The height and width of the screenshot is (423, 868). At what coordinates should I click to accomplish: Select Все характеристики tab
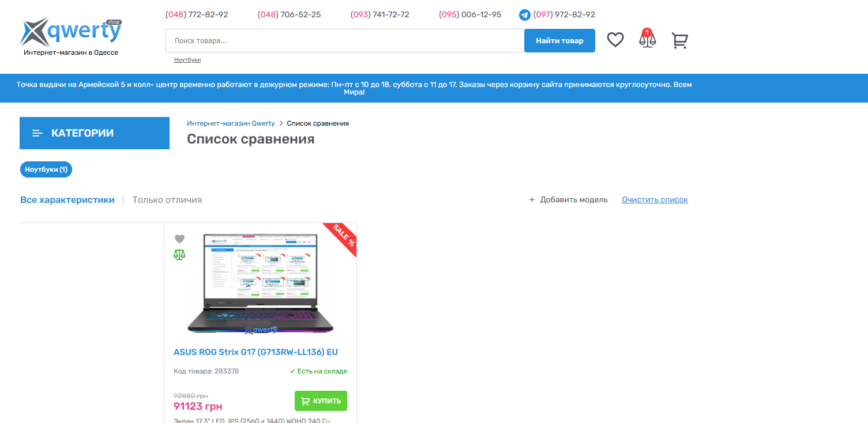(x=67, y=200)
